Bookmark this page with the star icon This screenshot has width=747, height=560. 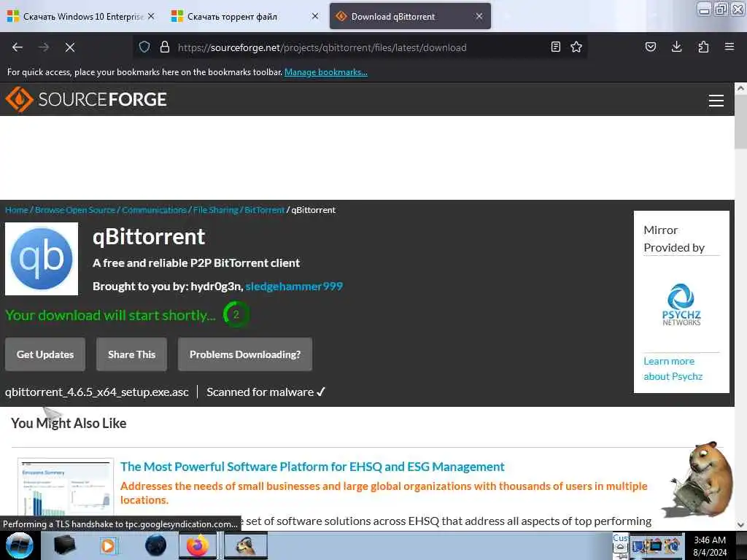pos(576,47)
